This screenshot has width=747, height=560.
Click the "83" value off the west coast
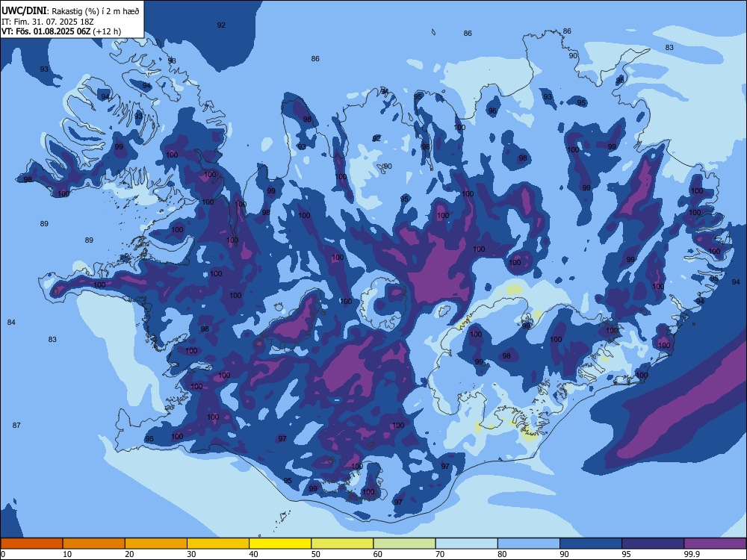coord(52,340)
